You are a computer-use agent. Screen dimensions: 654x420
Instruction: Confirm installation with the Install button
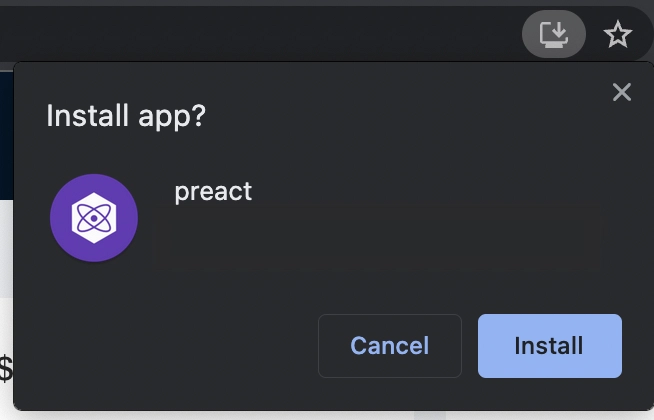(x=550, y=346)
